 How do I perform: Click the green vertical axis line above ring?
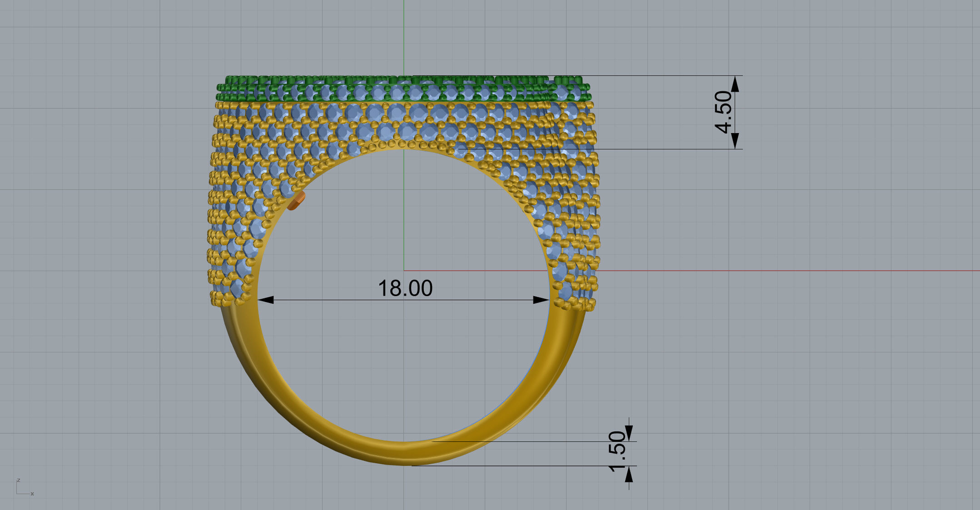tap(403, 36)
